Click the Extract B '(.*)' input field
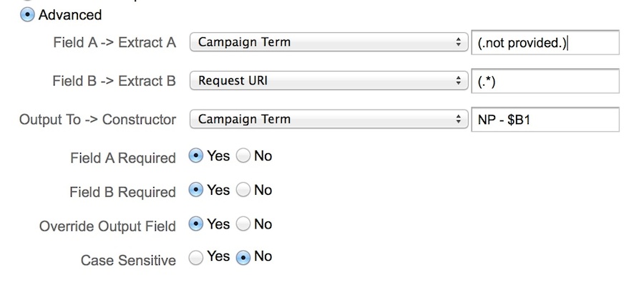 (x=545, y=81)
